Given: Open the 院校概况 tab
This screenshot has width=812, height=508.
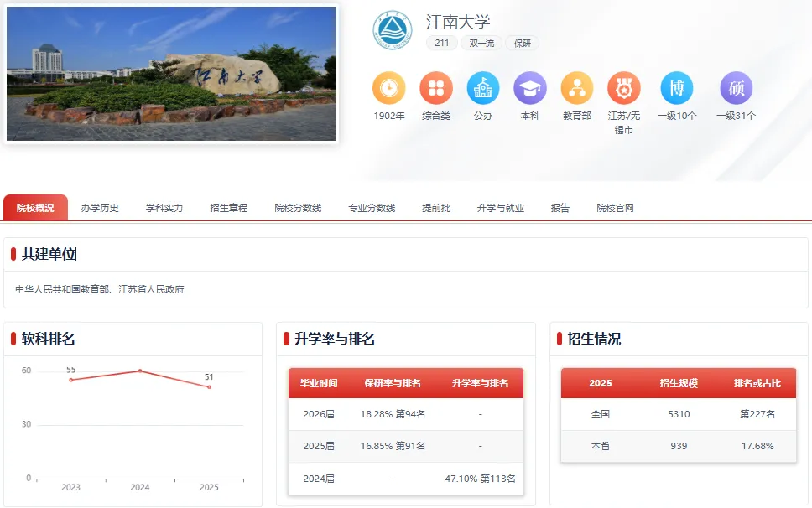Looking at the screenshot, I should click(35, 208).
